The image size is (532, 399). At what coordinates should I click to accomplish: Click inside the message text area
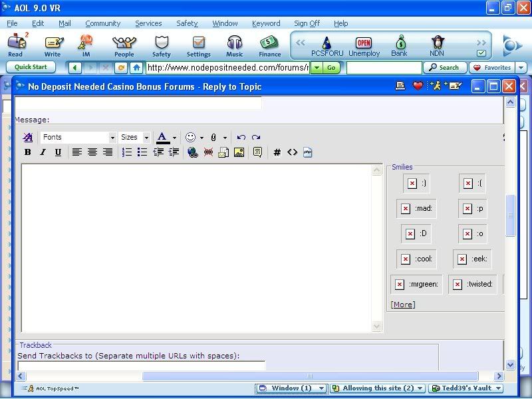coord(197,248)
